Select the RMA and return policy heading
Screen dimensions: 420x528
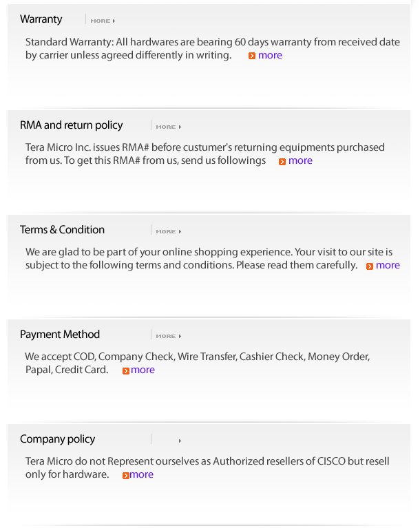(71, 125)
